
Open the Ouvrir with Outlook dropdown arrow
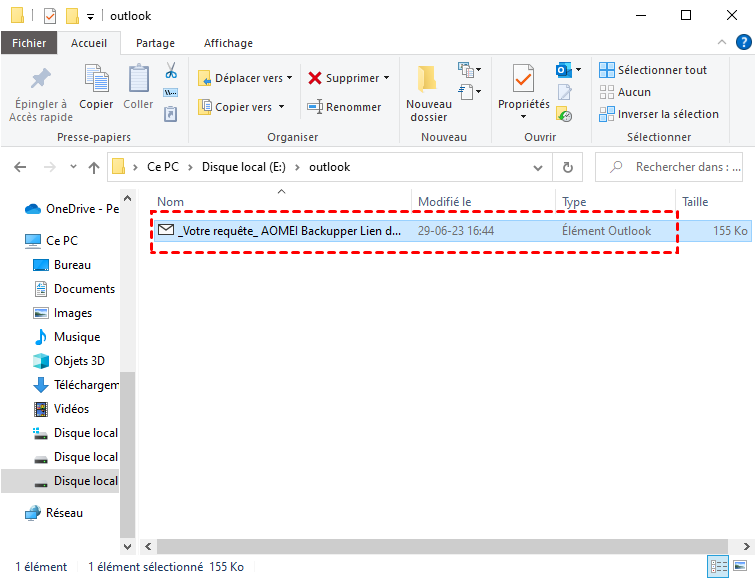point(579,70)
